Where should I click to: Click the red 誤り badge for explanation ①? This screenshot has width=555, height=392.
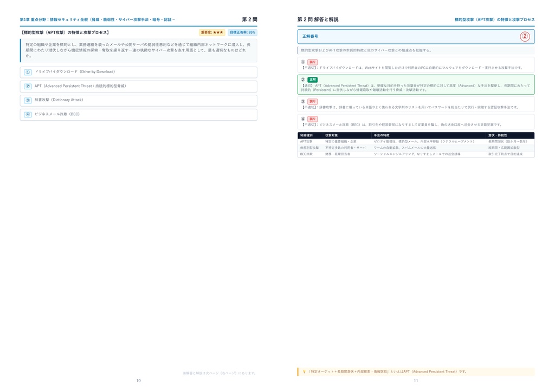[x=312, y=62]
